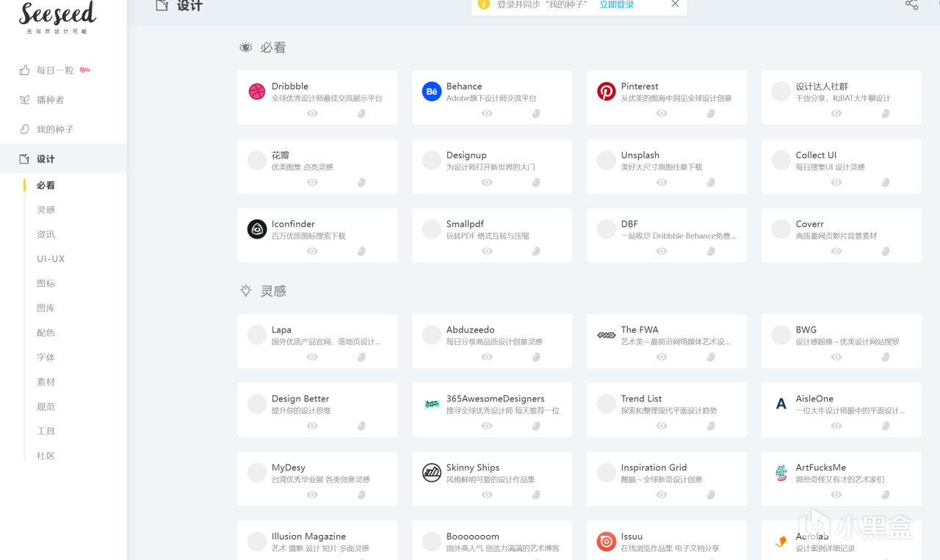Jump to UI-UX section in sidebar
Screen dimensions: 940x560
coord(51,259)
